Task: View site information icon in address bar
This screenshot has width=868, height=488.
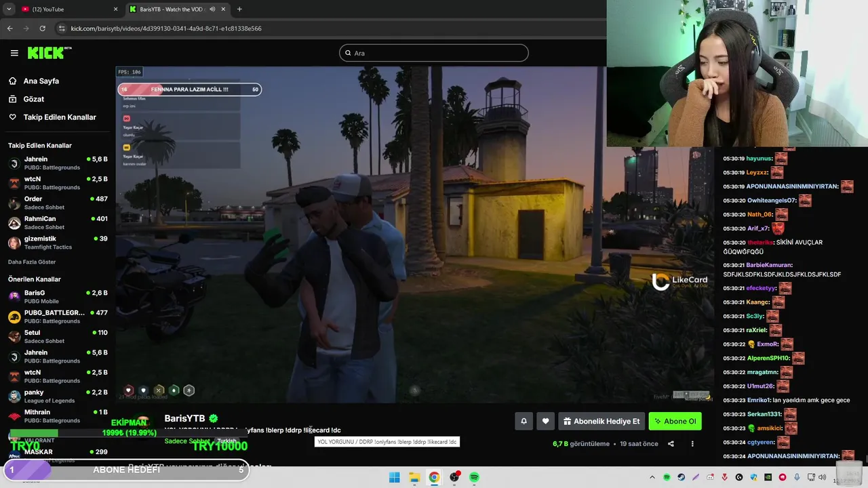Action: coord(62,28)
